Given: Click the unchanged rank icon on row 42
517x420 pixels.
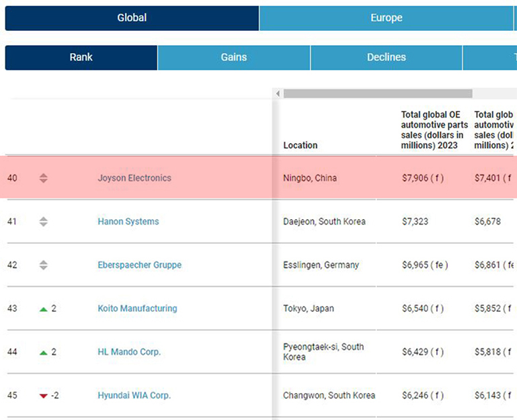Looking at the screenshot, I should (x=44, y=265).
